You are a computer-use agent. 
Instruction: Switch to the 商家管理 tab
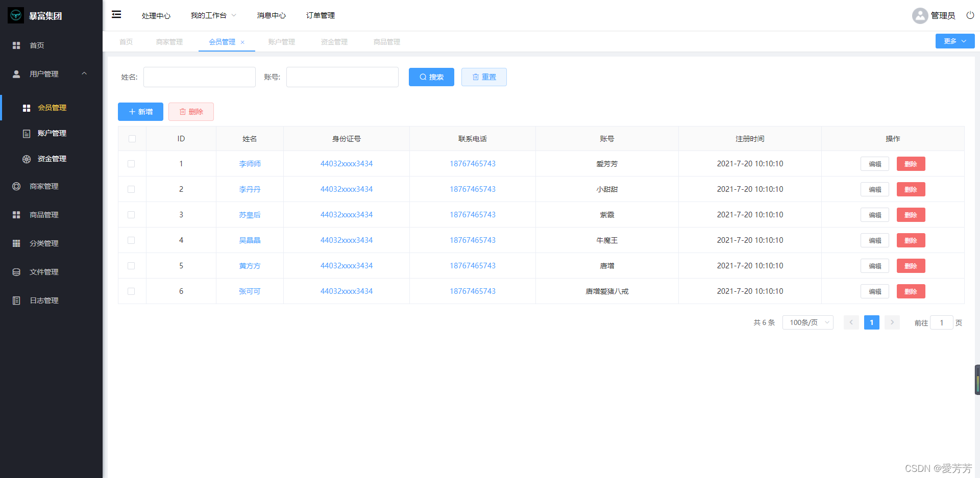(x=169, y=42)
